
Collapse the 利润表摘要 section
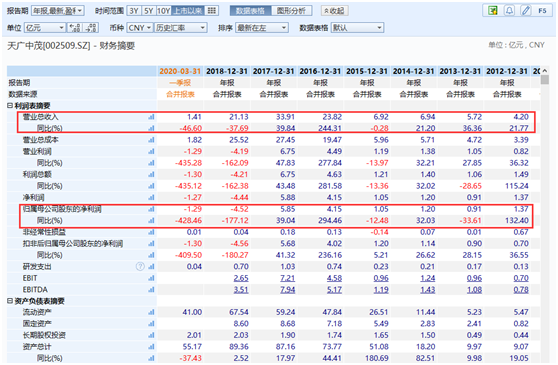(10, 106)
